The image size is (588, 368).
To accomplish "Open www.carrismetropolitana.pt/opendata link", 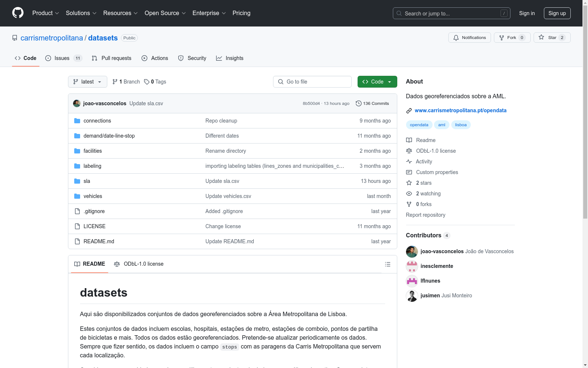I will [x=460, y=110].
